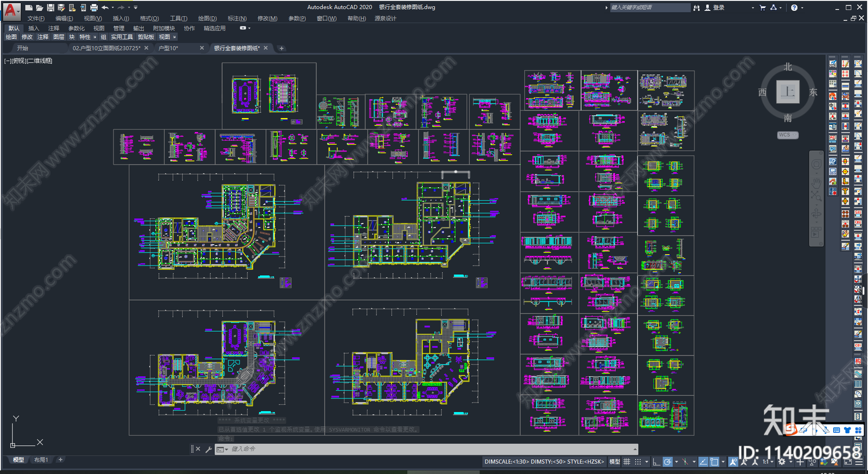This screenshot has height=474, width=868.
Task: Click the keyword search input box
Action: [649, 8]
